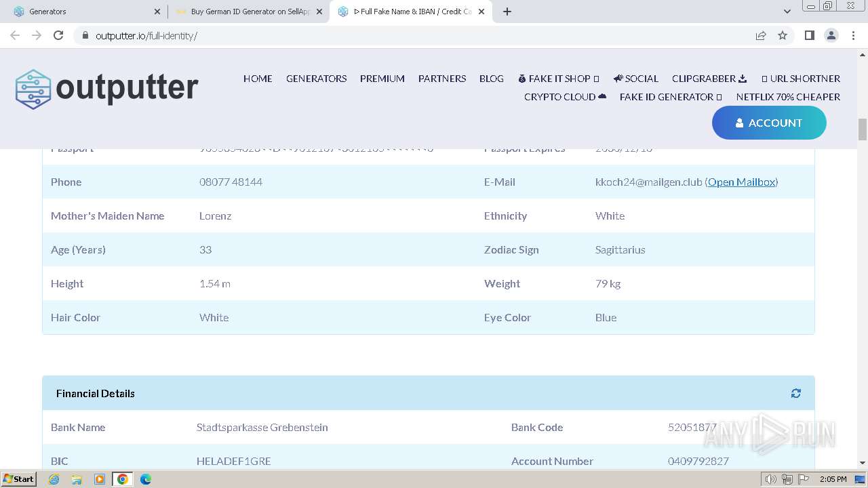
Task: Open the HOME menu item
Action: point(258,79)
